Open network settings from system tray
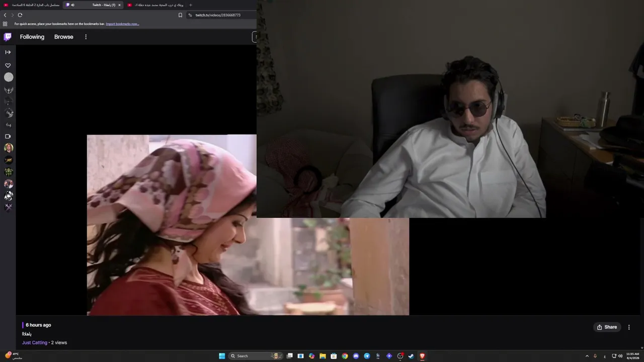Screen dimensions: 644x362 click(x=614, y=356)
